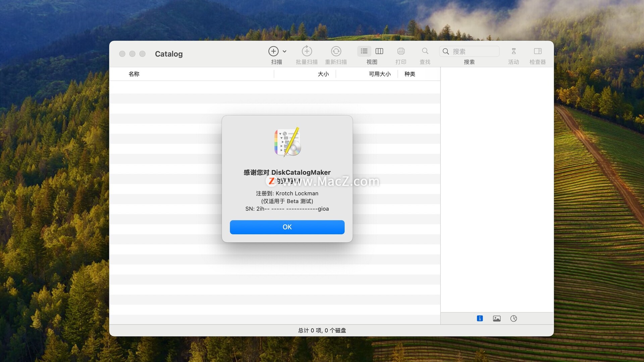Toggle the Inspector (检查器) panel icon

pos(538,51)
